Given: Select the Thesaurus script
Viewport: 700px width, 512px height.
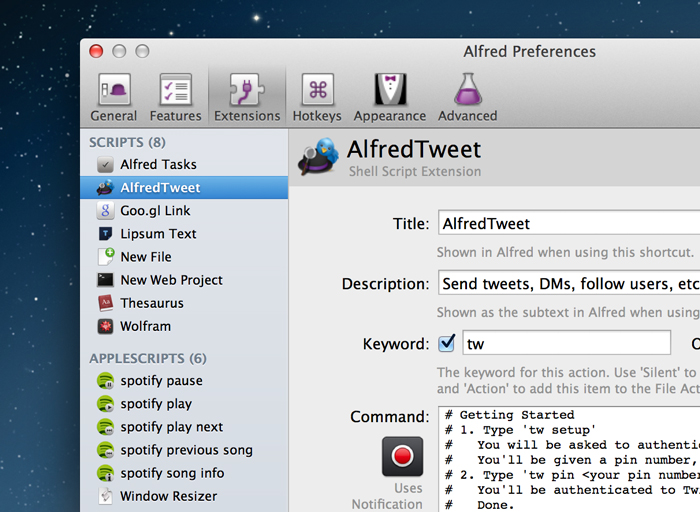Looking at the screenshot, I should click(x=184, y=303).
